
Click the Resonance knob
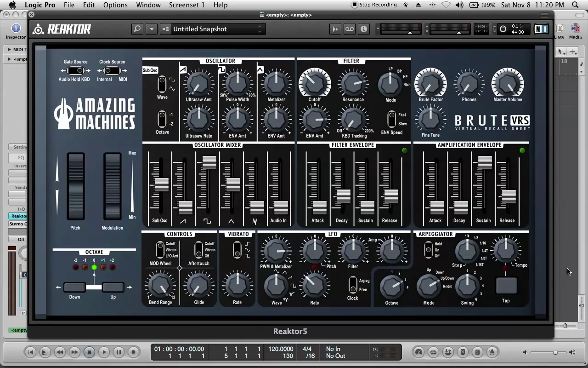tap(353, 83)
